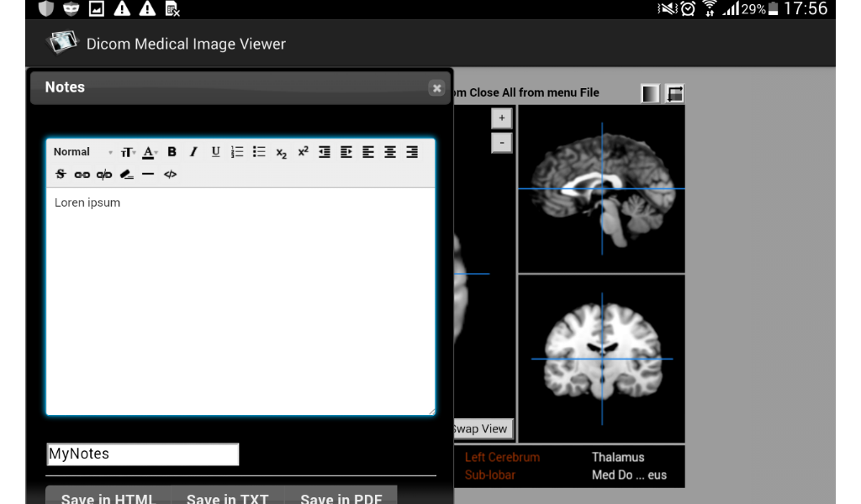Click the MyNotes filename field
Screen dimensions: 861x504
click(x=142, y=454)
